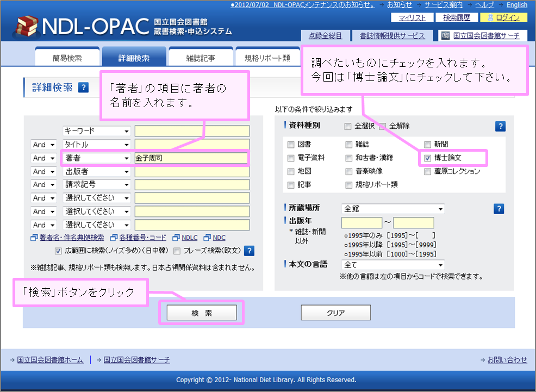This screenshot has height=392, width=536.
Task: Switch language via English link
Action: (x=517, y=5)
